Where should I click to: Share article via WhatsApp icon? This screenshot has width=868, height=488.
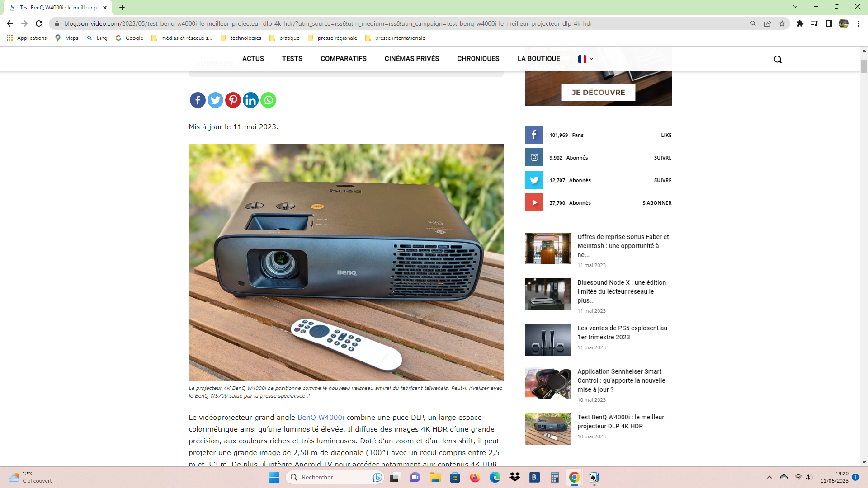[268, 100]
